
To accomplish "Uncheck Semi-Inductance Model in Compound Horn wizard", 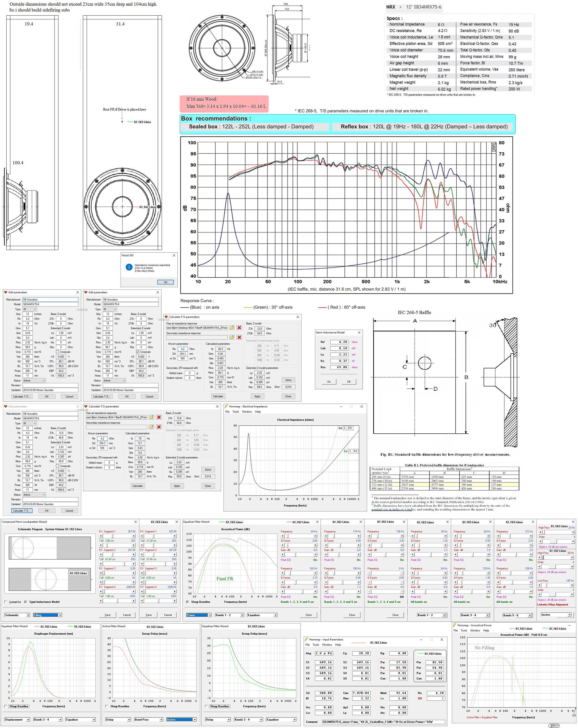I will click(x=25, y=602).
